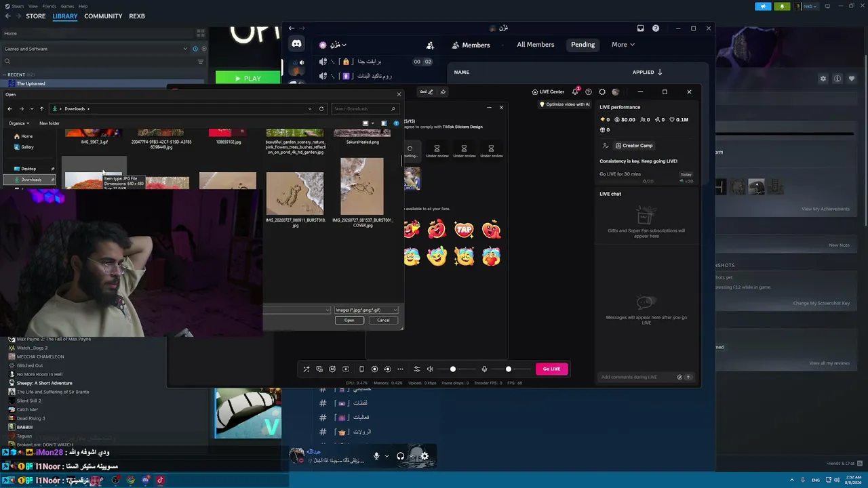
Task: Click the Discord home logo
Action: pos(296,44)
